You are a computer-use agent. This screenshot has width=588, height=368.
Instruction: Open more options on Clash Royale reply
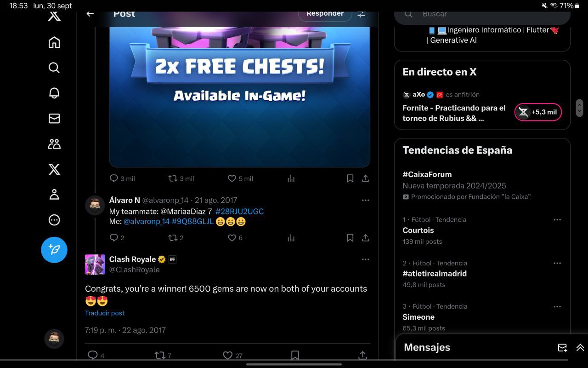point(366,259)
